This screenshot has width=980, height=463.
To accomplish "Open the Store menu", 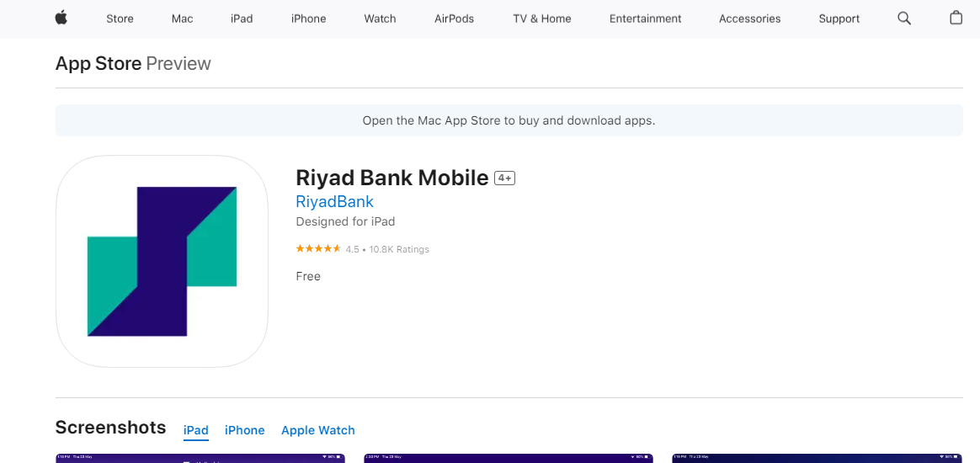I will coord(120,19).
